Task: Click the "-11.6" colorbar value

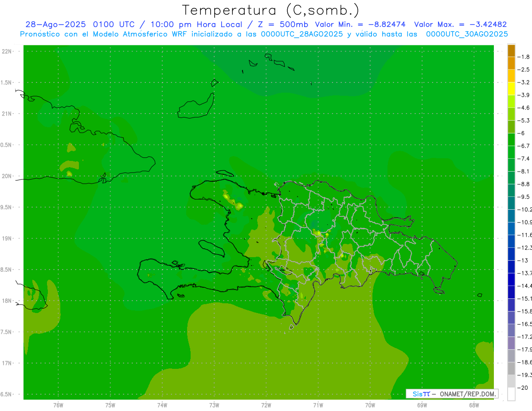Action: (524, 235)
